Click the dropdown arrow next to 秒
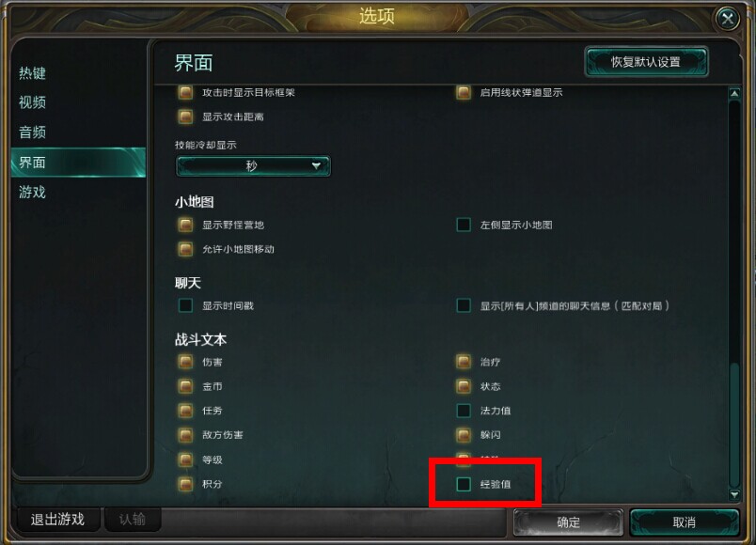The height and width of the screenshot is (545, 756). point(316,165)
